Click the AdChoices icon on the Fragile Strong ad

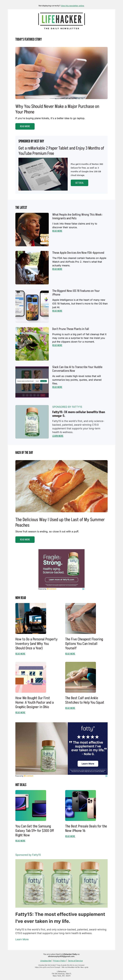coord(83,589)
